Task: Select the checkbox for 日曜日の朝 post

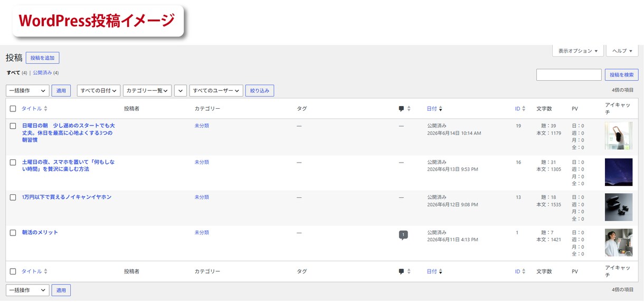Action: pyautogui.click(x=13, y=126)
